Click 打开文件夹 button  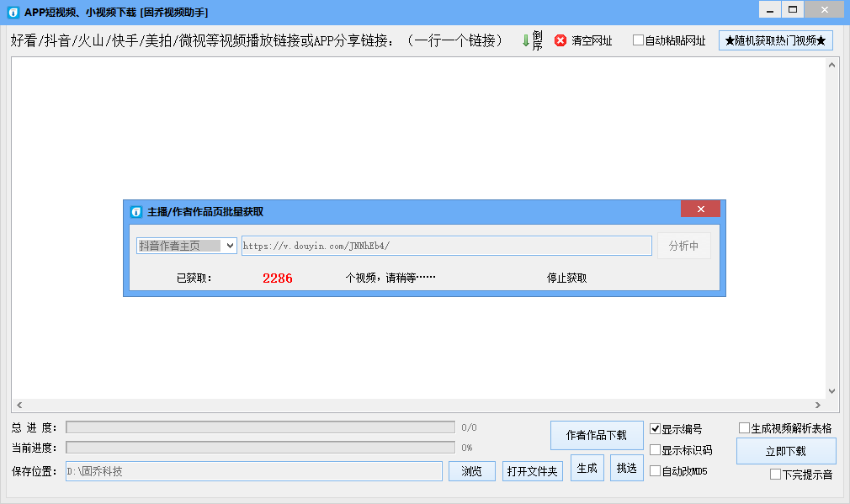tap(533, 471)
